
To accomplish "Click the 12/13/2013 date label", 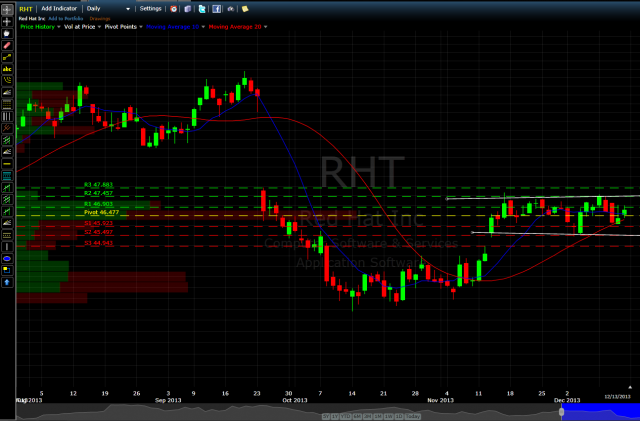I will pos(617,396).
